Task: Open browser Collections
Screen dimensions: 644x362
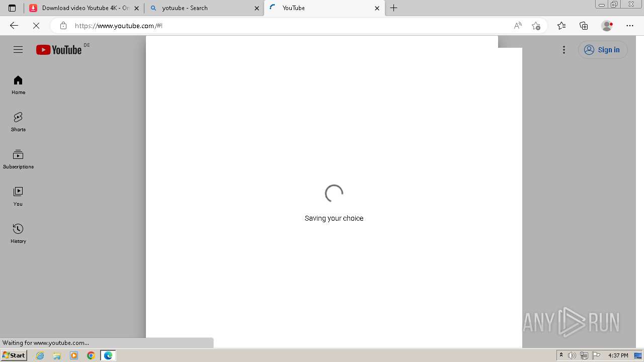Action: click(584, 26)
